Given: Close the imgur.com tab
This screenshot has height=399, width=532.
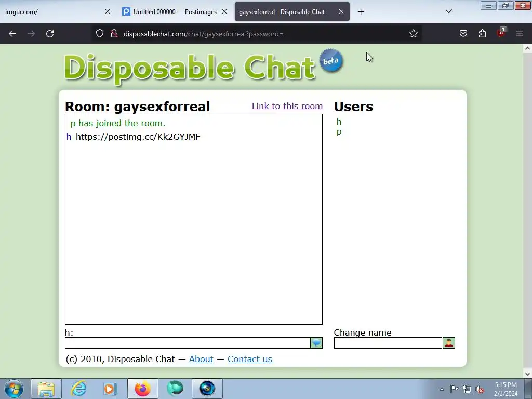Looking at the screenshot, I should [x=108, y=11].
